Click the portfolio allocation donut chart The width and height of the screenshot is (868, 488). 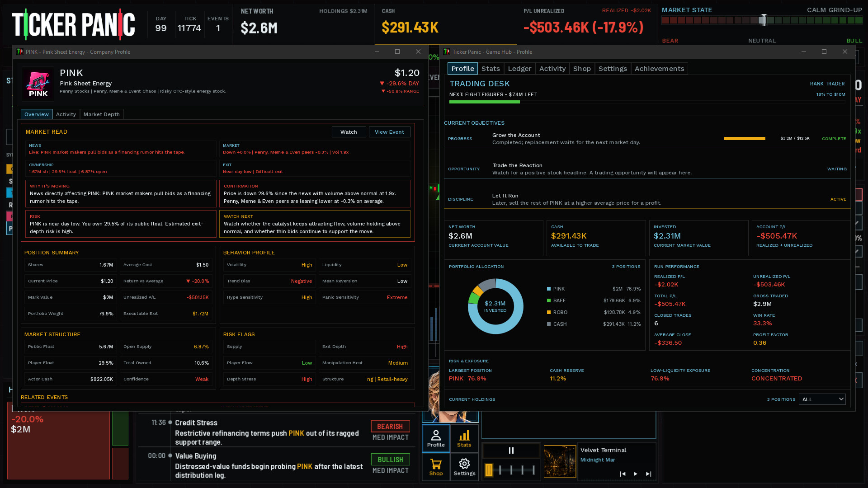point(495,306)
